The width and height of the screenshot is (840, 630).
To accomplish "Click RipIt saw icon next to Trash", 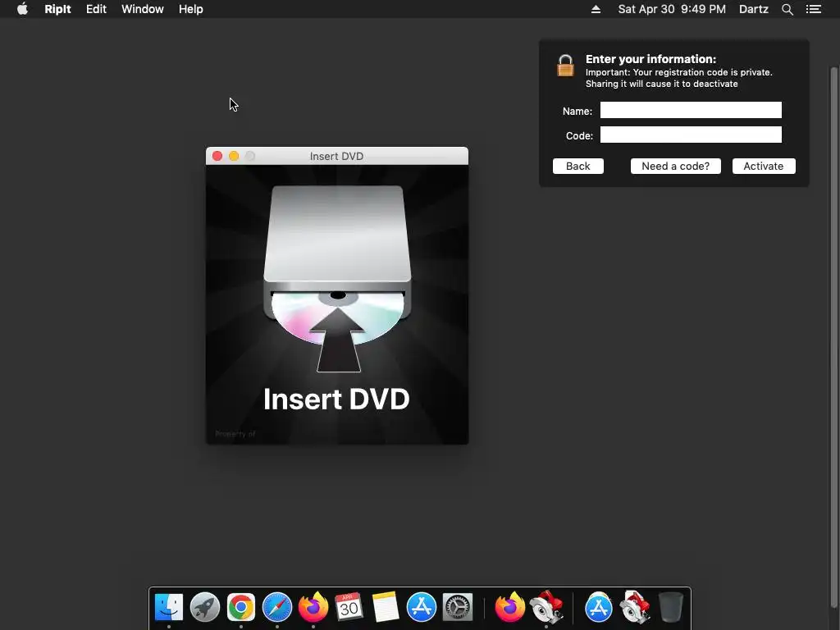I will [635, 607].
